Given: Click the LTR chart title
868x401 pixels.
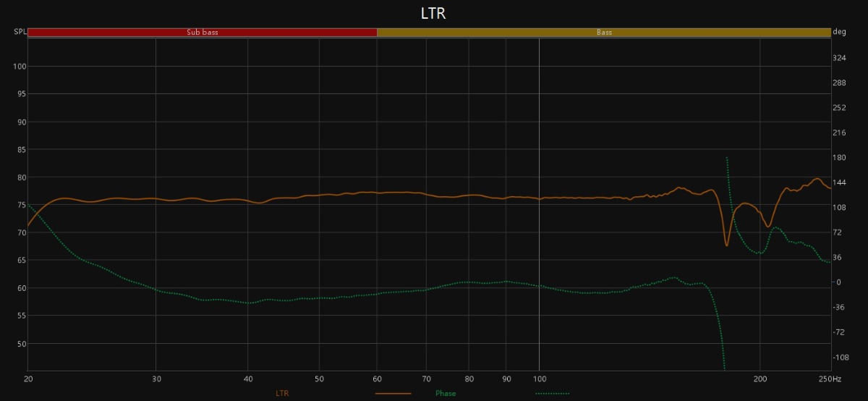Looking at the screenshot, I should point(433,14).
